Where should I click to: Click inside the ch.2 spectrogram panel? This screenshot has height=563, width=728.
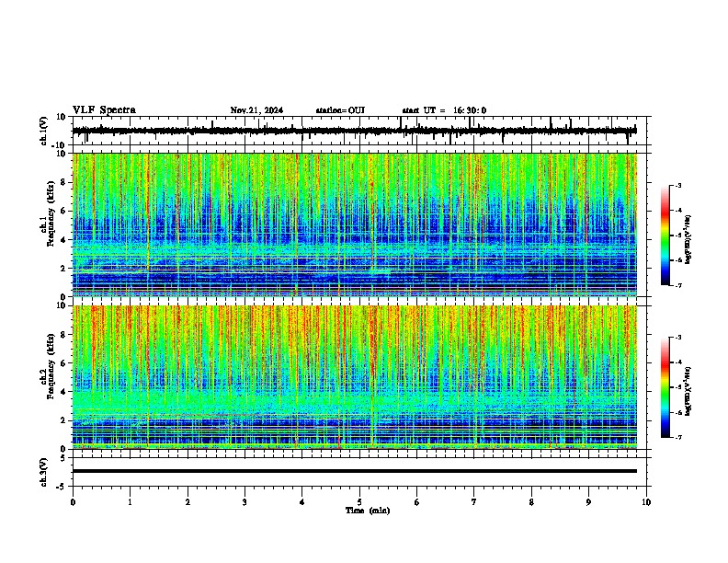point(355,377)
